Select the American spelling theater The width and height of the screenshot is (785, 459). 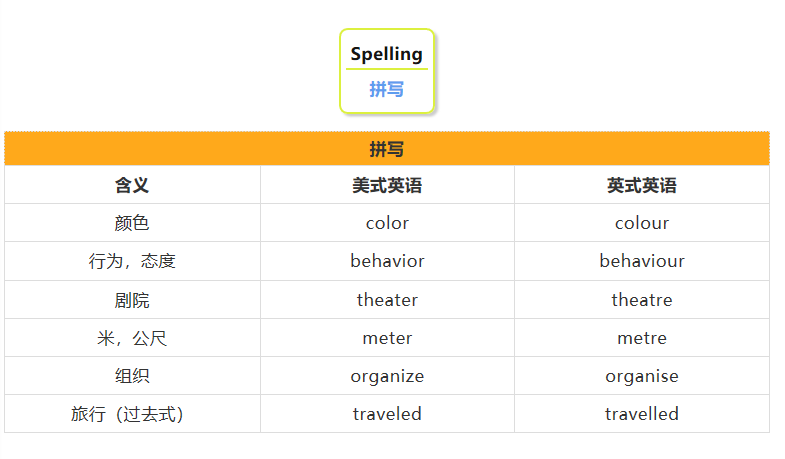(x=387, y=300)
